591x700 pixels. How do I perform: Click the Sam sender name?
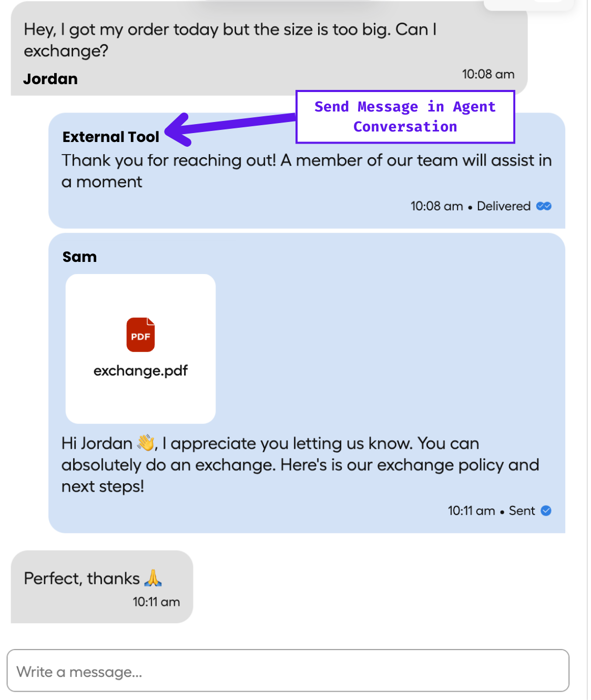(x=79, y=257)
